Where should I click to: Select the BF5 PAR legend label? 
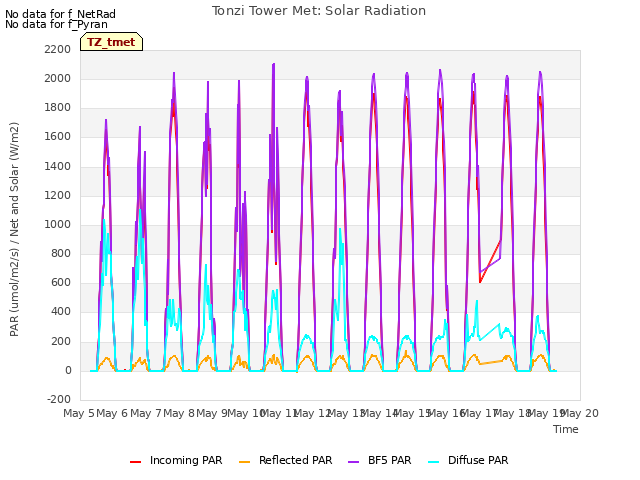click(389, 460)
